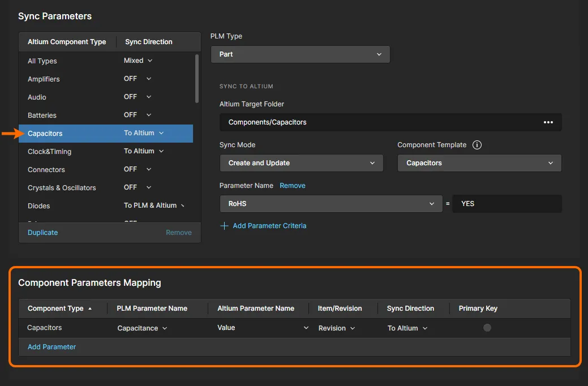Click Remove next to Parameter Name
The height and width of the screenshot is (386, 588).
coord(292,186)
